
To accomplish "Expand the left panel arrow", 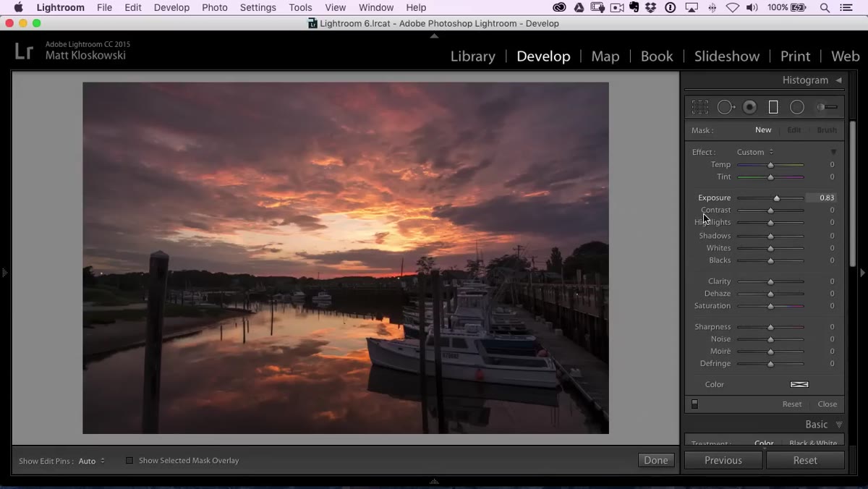I will (4, 273).
